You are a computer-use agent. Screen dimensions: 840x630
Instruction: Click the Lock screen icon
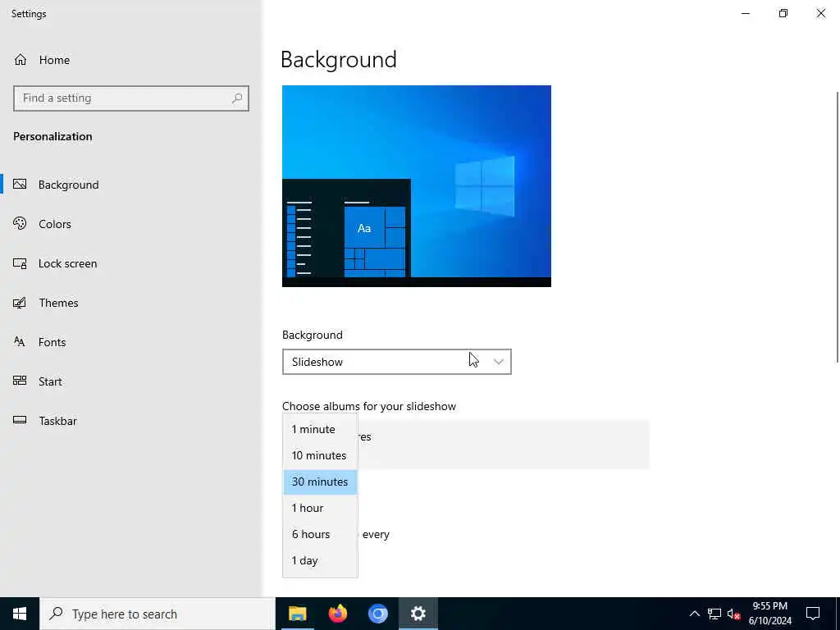[20, 263]
